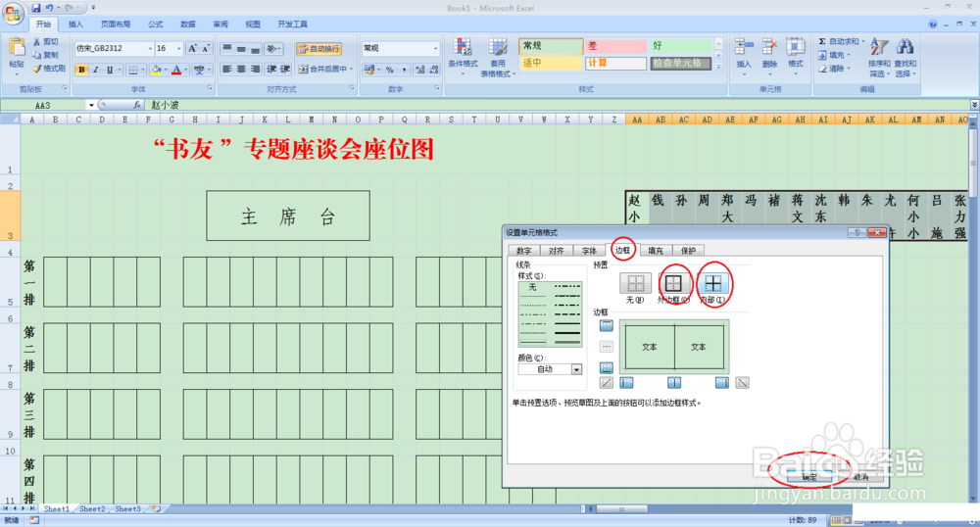Open number format dropdown 常规
This screenshot has width=980, height=527.
point(436,48)
